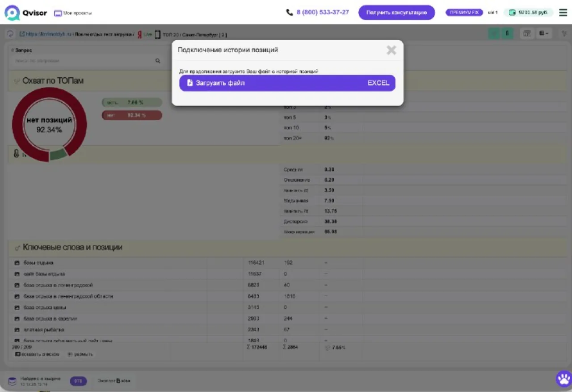
Task: Expand the columns layout dropdown
Action: (x=544, y=34)
